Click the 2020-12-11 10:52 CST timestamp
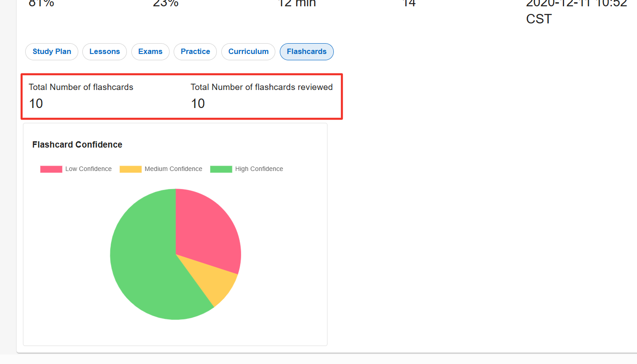The width and height of the screenshot is (637, 364). pos(577,12)
